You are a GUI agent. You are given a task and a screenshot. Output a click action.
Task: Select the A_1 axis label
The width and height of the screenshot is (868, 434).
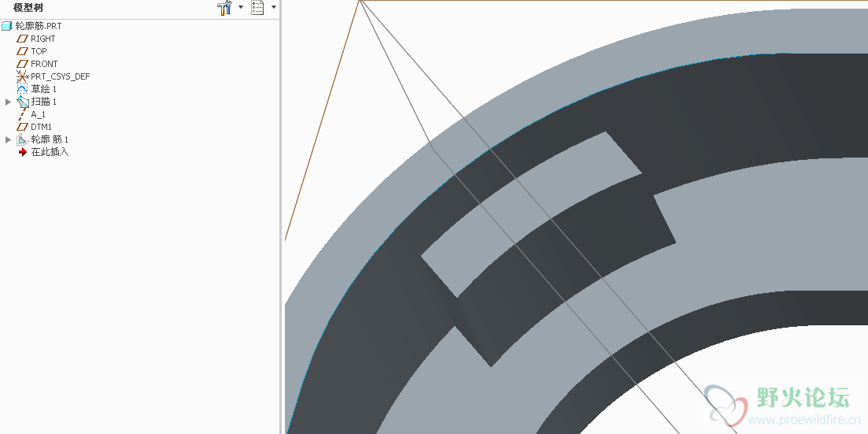(39, 114)
